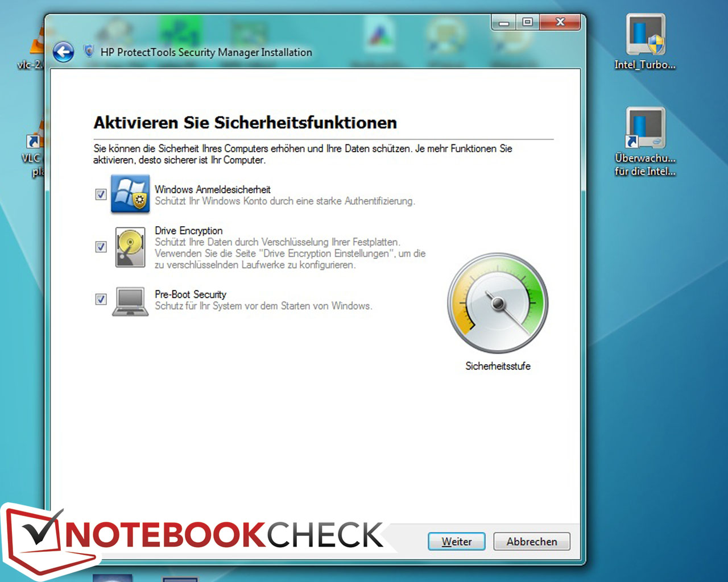Maximize the ProtectTools installation window
The height and width of the screenshot is (582, 728).
(528, 23)
